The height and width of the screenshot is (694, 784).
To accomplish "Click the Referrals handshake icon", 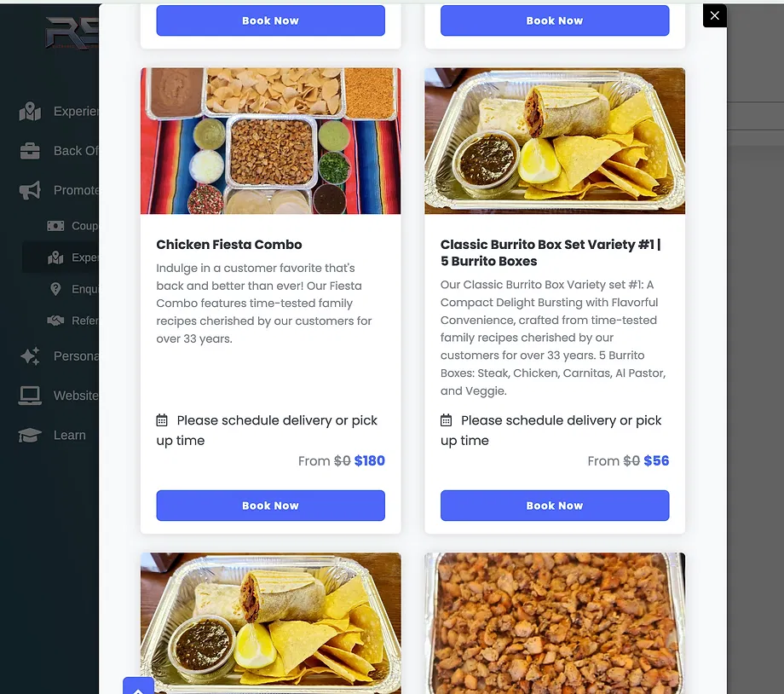I will [55, 321].
